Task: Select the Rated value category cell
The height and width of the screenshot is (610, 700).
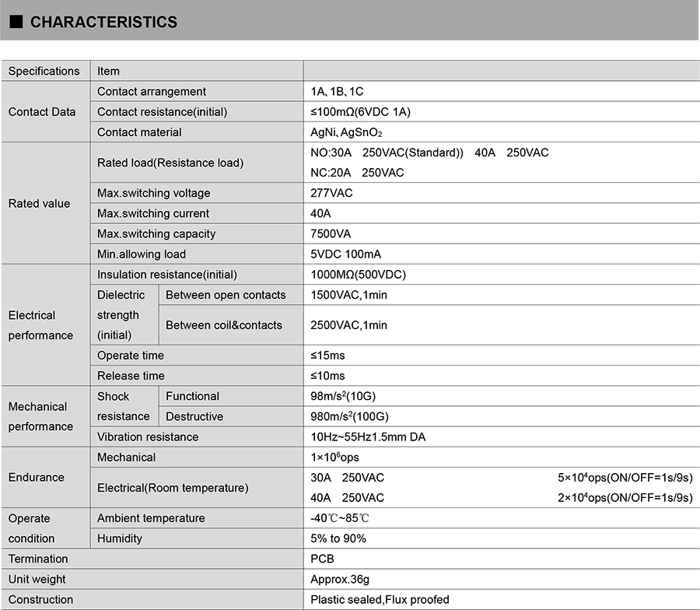Action: 39,204
